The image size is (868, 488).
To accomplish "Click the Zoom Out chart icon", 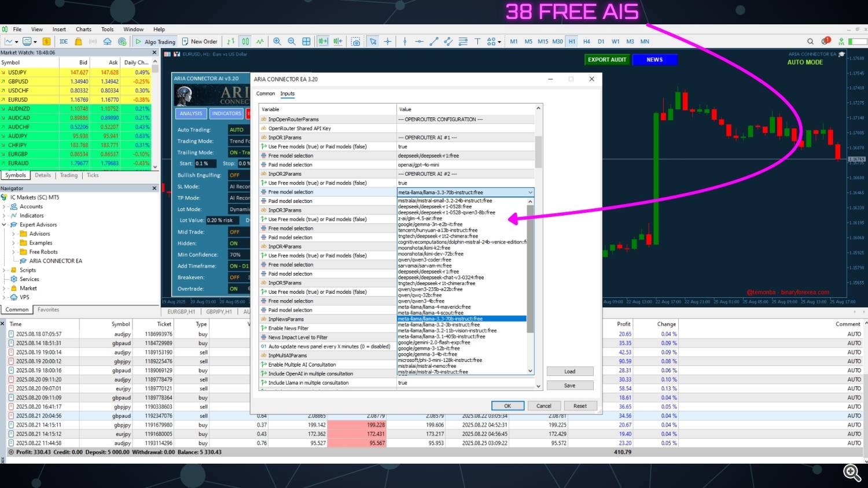I will [x=292, y=42].
